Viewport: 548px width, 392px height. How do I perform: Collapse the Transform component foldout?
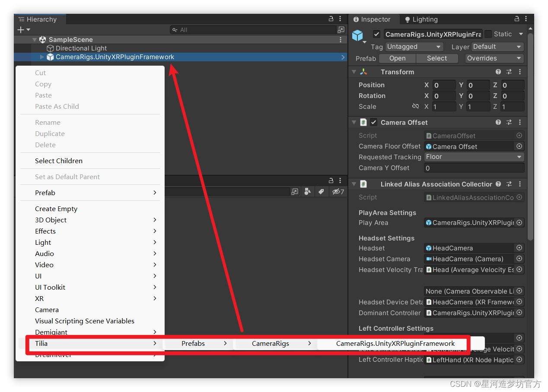[354, 72]
